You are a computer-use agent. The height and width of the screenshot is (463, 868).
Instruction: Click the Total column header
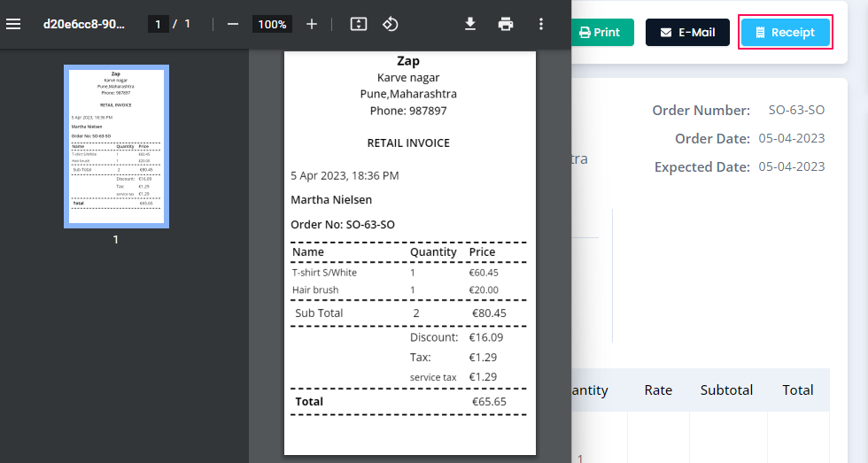798,390
